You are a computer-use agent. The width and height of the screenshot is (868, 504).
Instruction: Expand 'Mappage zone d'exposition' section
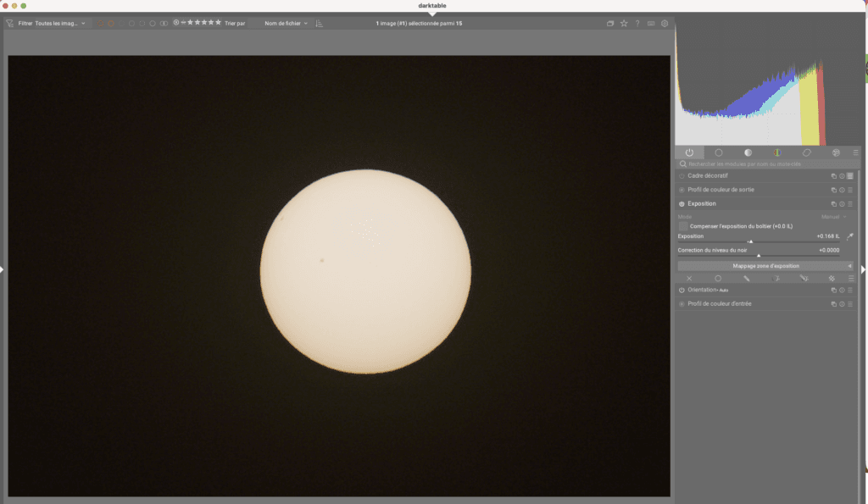[765, 266]
